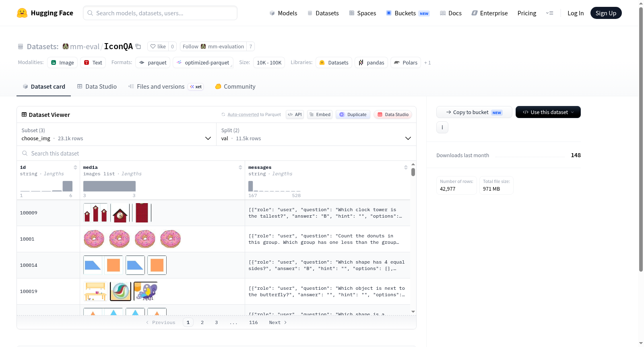Open the Image modality tag
This screenshot has width=644, height=347.
tap(62, 62)
